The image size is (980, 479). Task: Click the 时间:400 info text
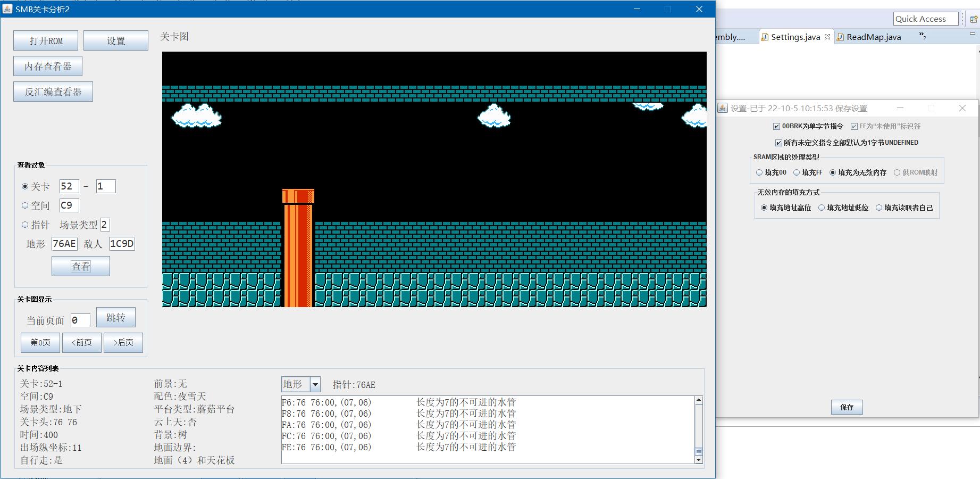coord(39,435)
